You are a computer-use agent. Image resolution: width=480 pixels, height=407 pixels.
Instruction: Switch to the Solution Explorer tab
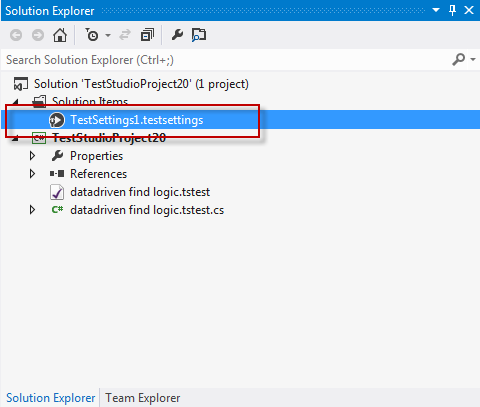pyautogui.click(x=51, y=398)
